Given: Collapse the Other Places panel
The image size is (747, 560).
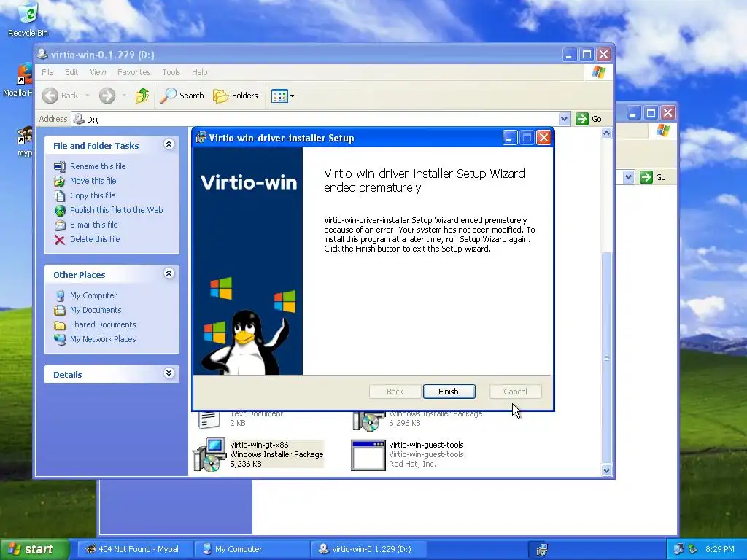Looking at the screenshot, I should pos(169,273).
